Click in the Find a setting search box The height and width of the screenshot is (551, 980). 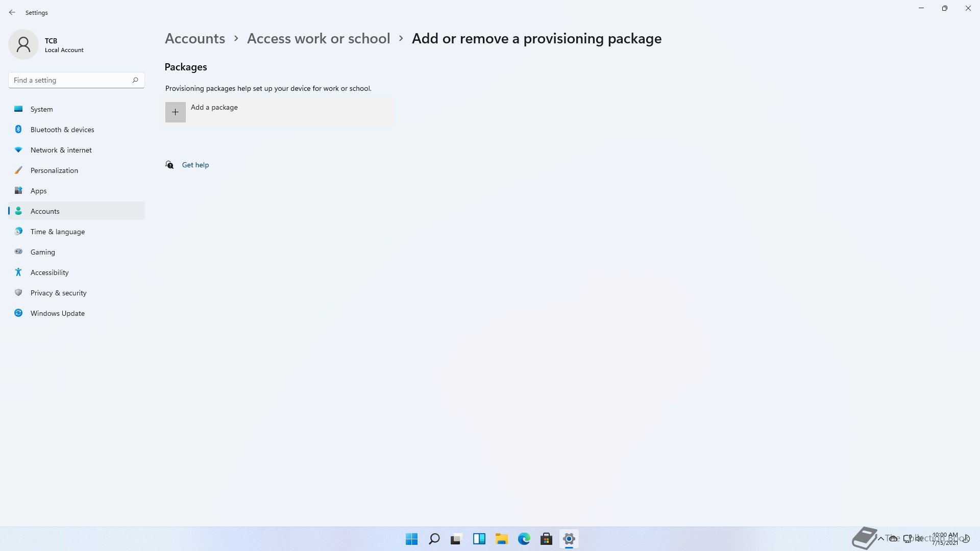77,80
